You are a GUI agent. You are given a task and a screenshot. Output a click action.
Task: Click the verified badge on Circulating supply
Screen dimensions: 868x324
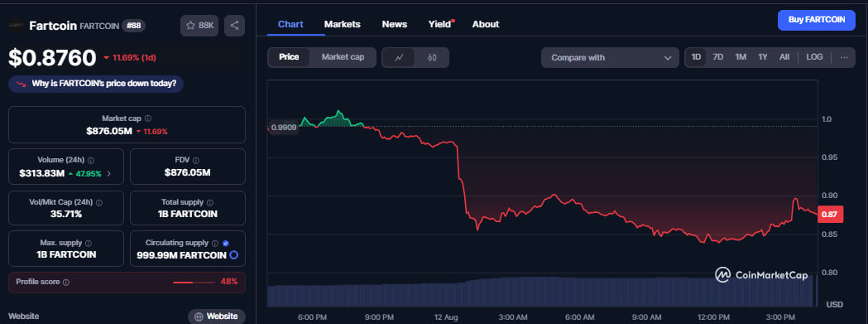click(x=225, y=244)
